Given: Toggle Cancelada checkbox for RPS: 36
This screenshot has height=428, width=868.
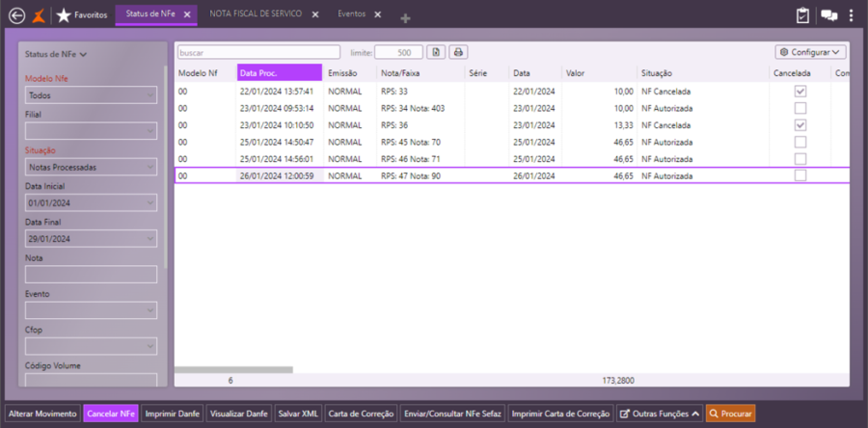Looking at the screenshot, I should pos(800,125).
